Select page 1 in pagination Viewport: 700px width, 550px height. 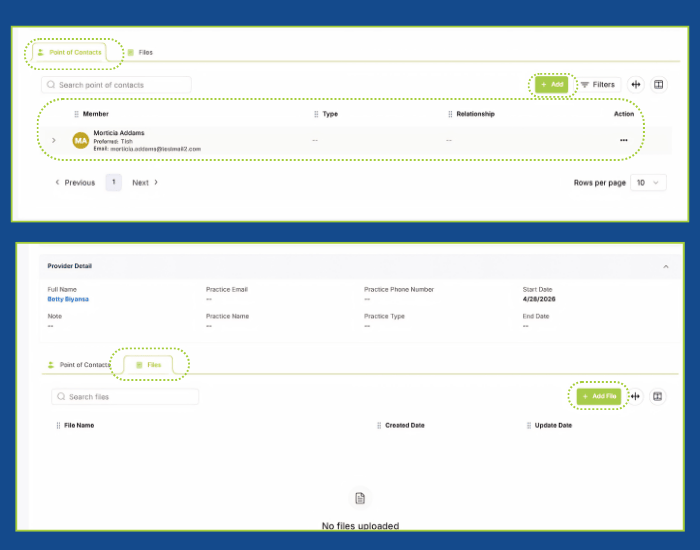113,182
